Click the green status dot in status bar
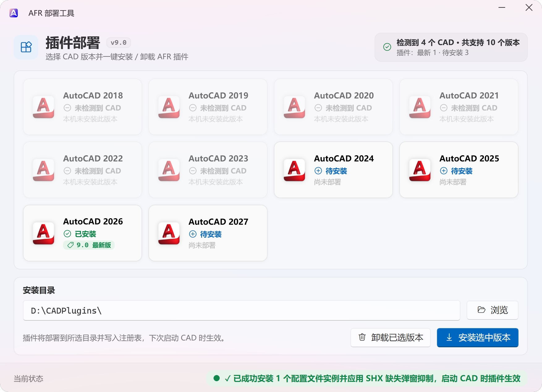The image size is (542, 392). point(217,378)
